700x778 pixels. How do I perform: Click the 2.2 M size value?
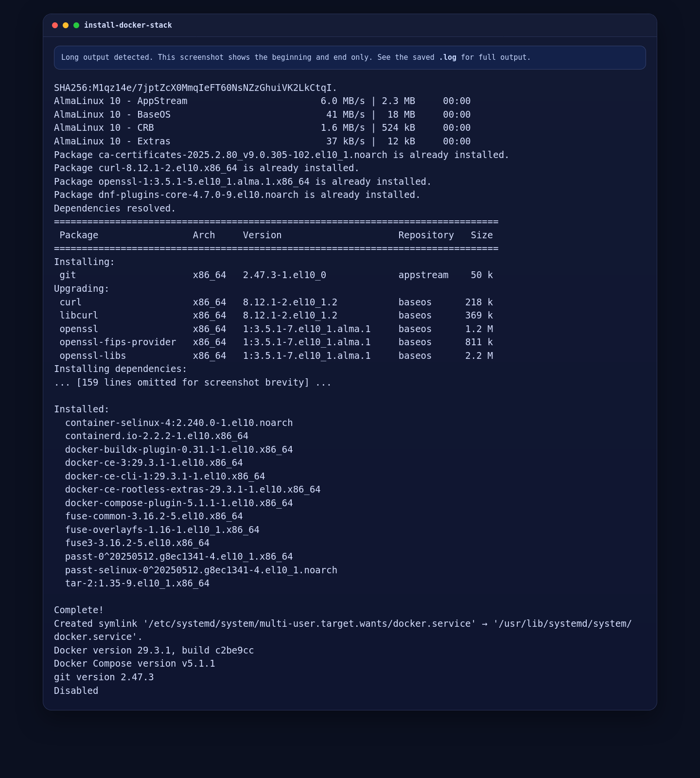tap(479, 356)
